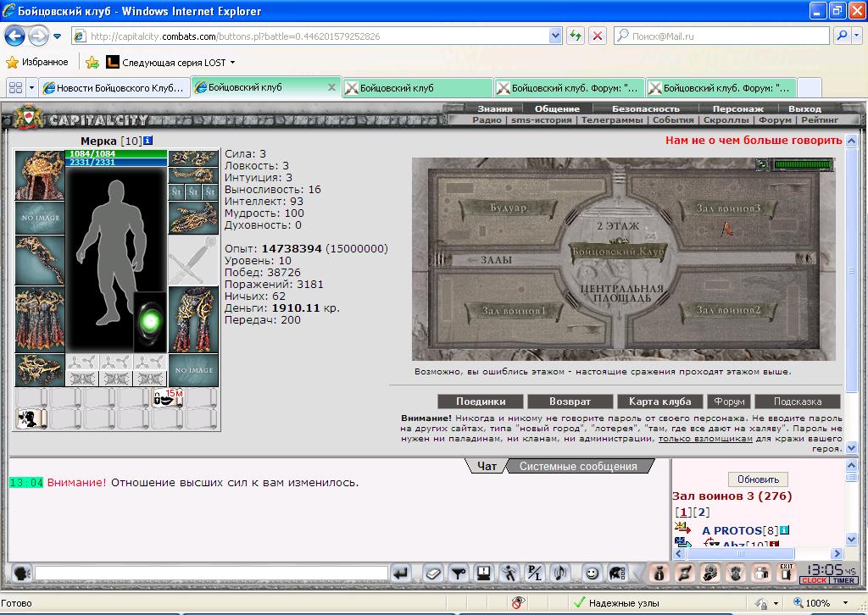Click the empty sword weapon slot
The height and width of the screenshot is (615, 868).
click(194, 261)
